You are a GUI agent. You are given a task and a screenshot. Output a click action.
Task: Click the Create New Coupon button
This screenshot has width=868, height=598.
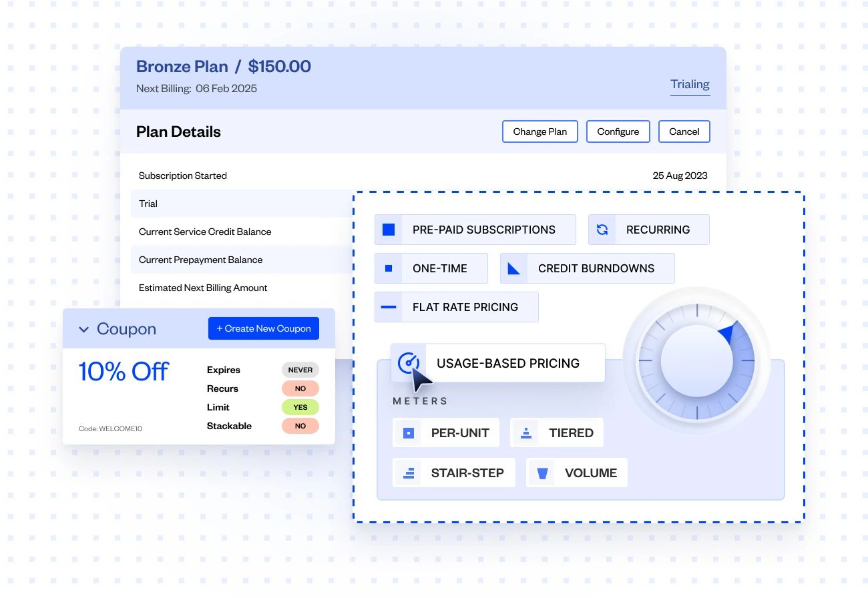click(263, 328)
